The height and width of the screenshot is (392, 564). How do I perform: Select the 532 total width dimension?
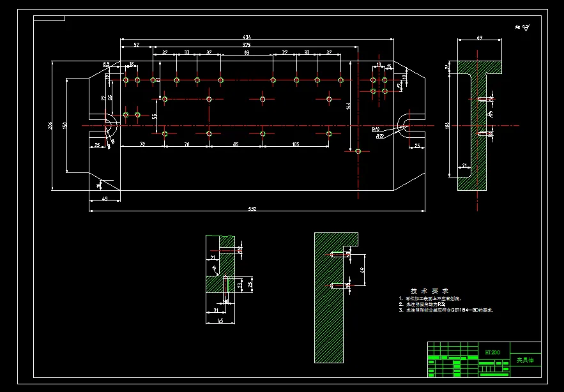click(x=252, y=209)
